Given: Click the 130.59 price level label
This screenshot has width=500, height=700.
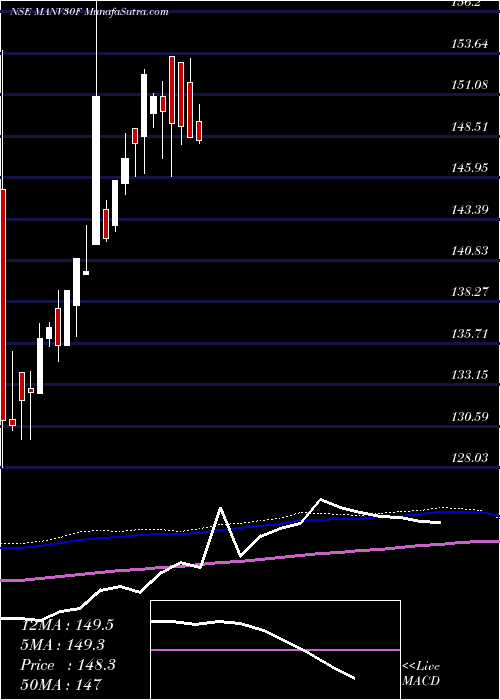Looking at the screenshot, I should [468, 417].
